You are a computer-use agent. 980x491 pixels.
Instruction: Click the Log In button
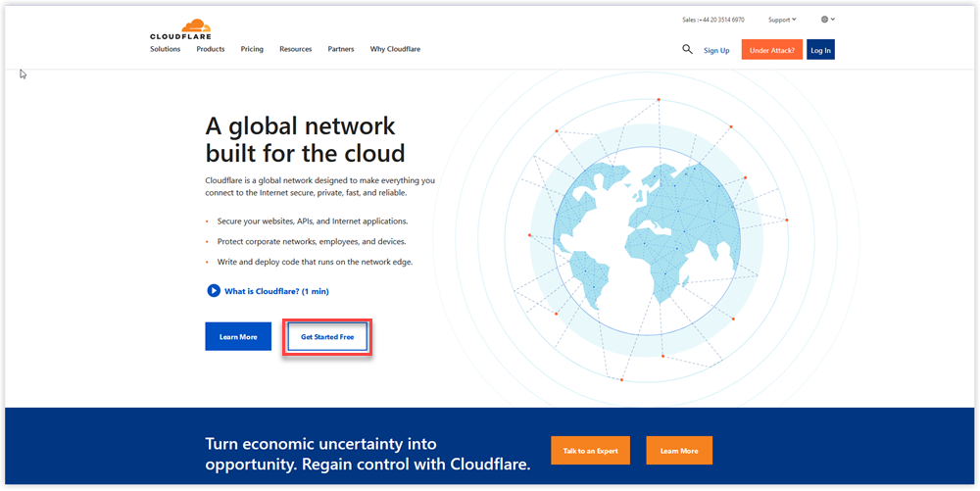tap(820, 50)
